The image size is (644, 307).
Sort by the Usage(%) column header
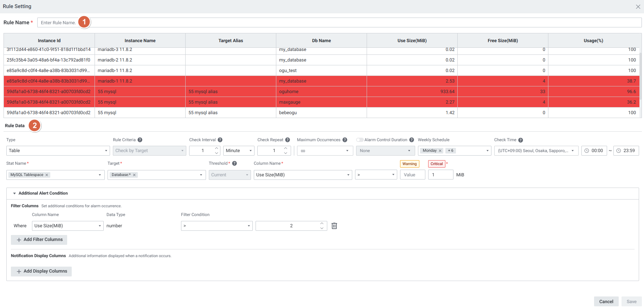(593, 41)
